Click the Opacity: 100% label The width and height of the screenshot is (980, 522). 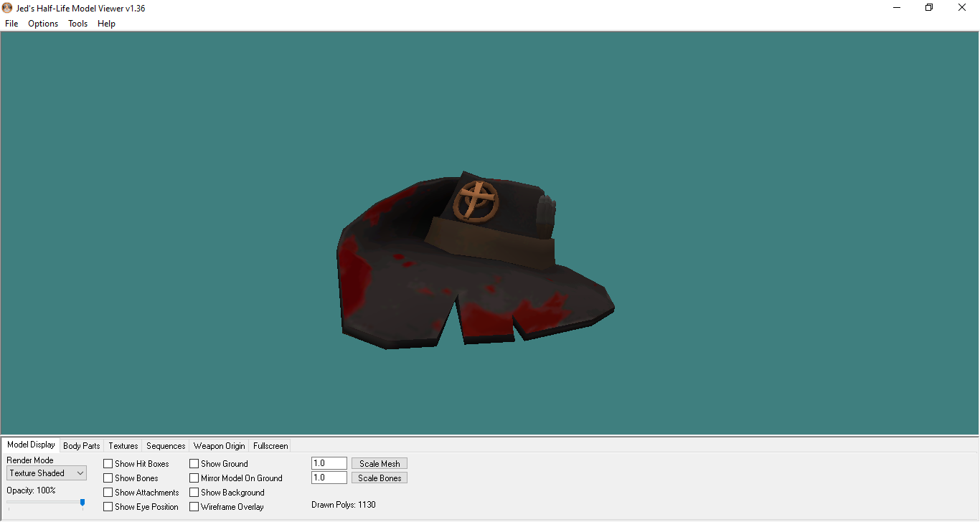31,490
